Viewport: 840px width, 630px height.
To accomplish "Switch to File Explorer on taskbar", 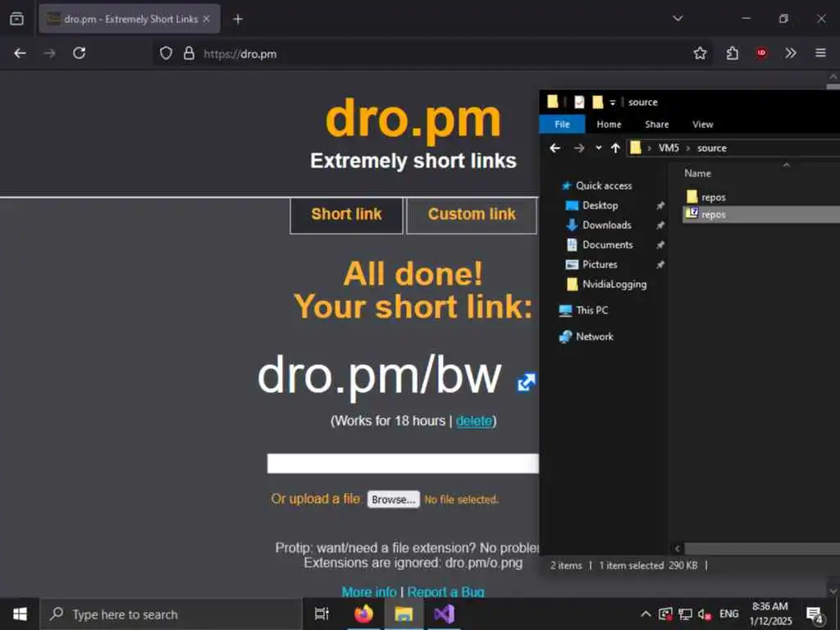I will point(404,614).
